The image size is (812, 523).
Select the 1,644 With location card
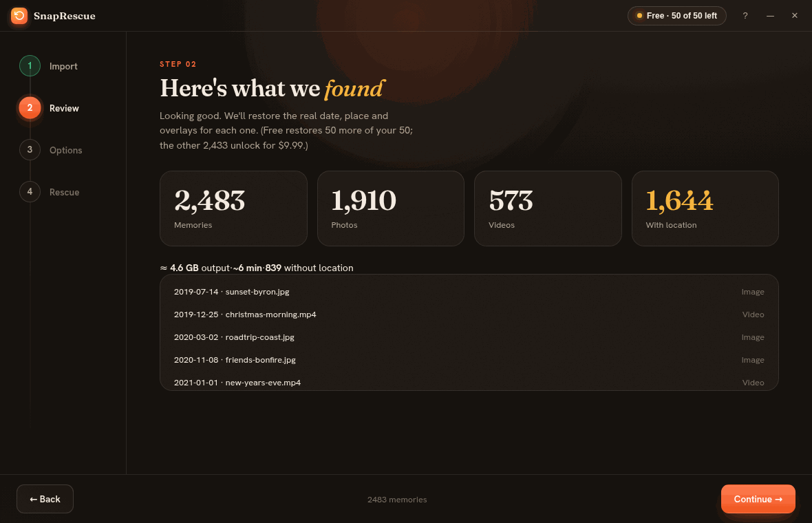coord(705,208)
